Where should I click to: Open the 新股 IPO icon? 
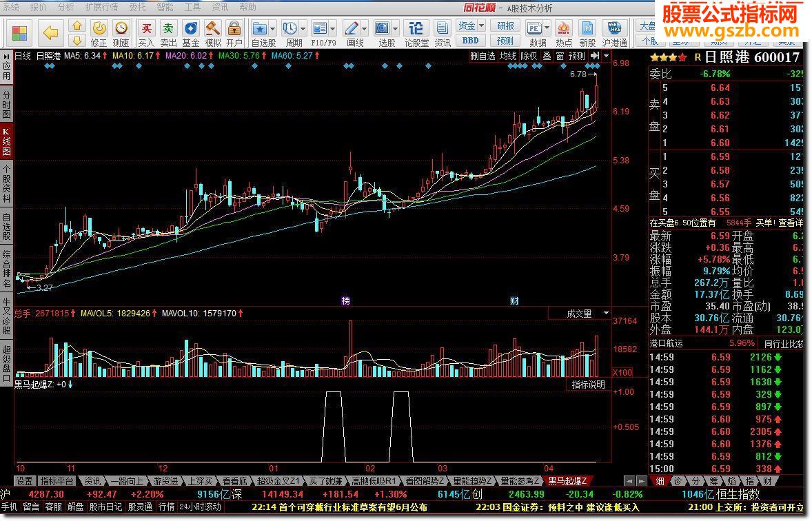click(x=587, y=34)
